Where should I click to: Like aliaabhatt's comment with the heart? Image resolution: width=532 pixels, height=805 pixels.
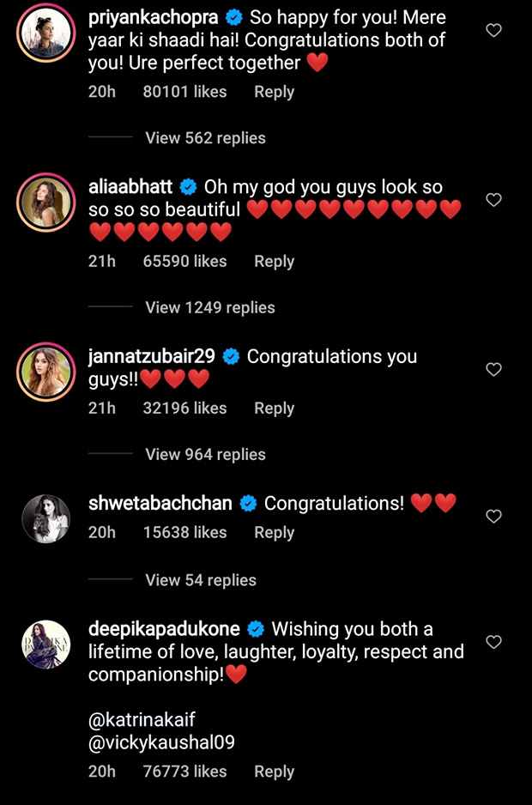tap(493, 200)
